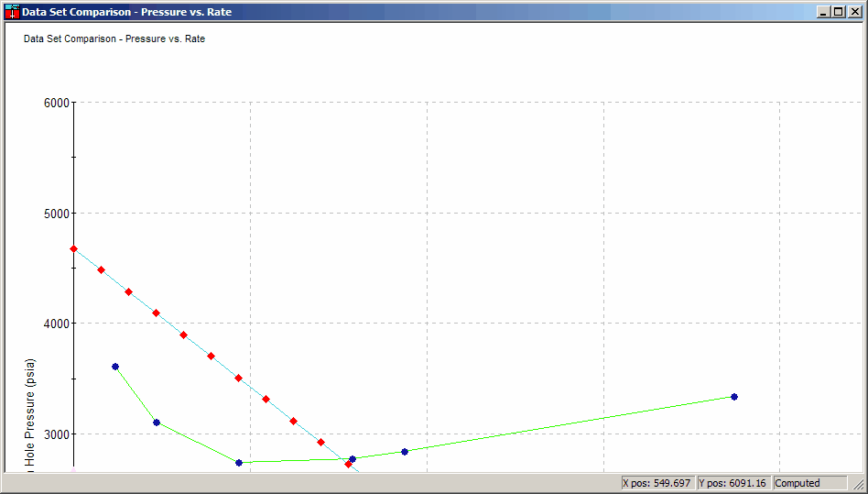Click the 'Computed' status bar field
Viewport: 868px width, 494px height.
coord(810,483)
